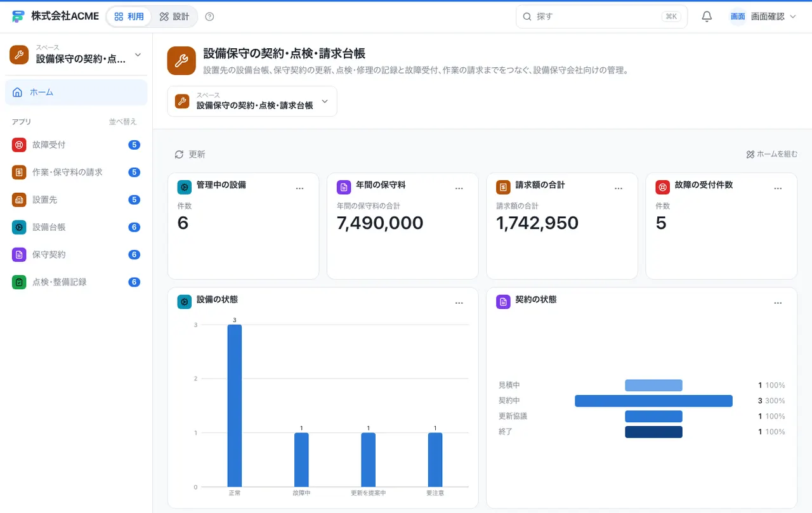
Task: Click the 故障の受付件数 card icon
Action: click(x=662, y=187)
